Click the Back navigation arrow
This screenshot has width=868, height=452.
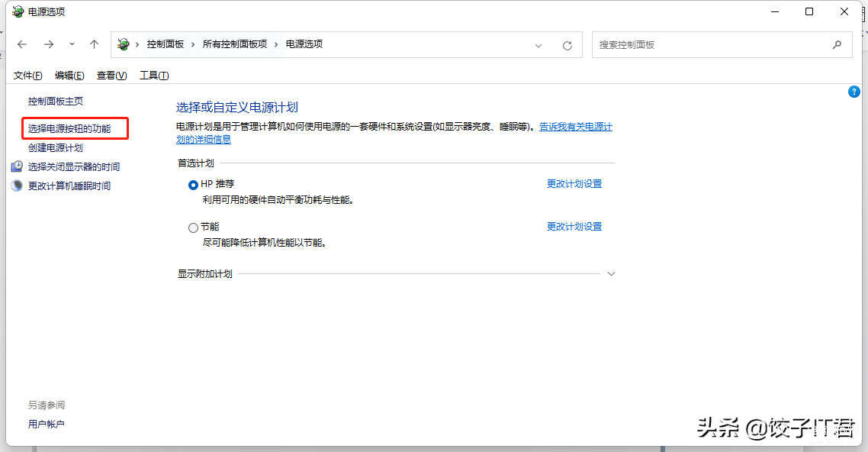click(x=22, y=44)
